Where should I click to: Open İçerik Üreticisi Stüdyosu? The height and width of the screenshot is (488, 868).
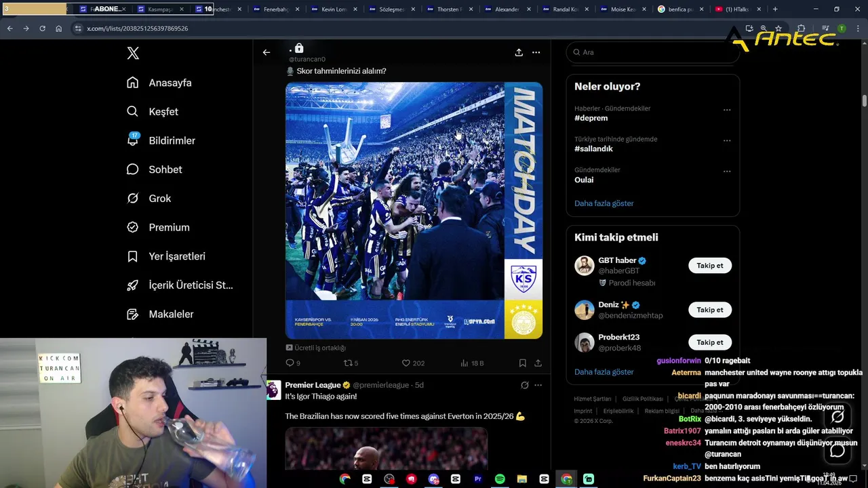180,285
